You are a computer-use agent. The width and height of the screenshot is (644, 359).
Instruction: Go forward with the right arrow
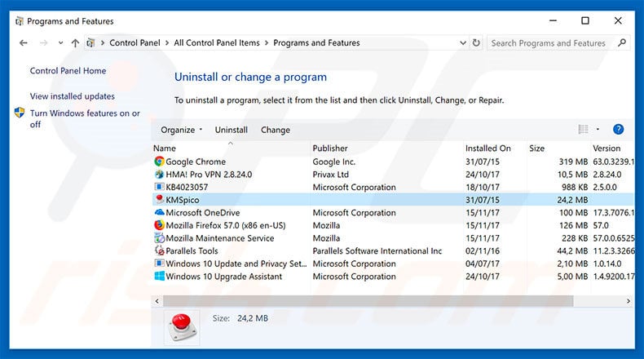click(x=43, y=42)
